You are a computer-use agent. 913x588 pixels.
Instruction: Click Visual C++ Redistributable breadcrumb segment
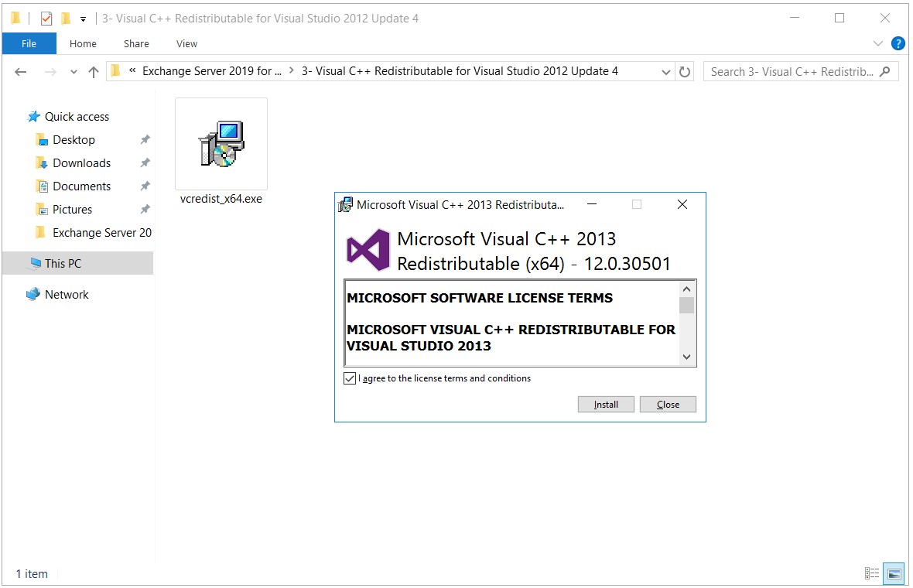[460, 71]
